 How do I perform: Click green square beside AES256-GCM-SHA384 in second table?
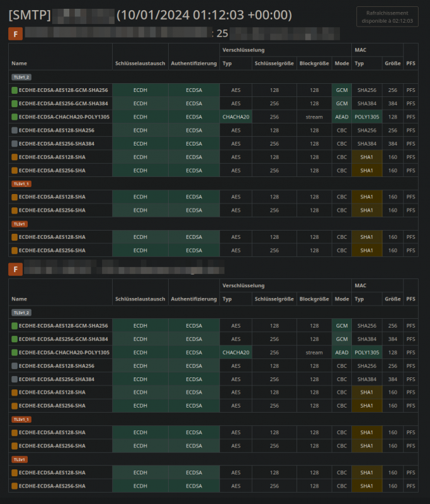[14, 340]
